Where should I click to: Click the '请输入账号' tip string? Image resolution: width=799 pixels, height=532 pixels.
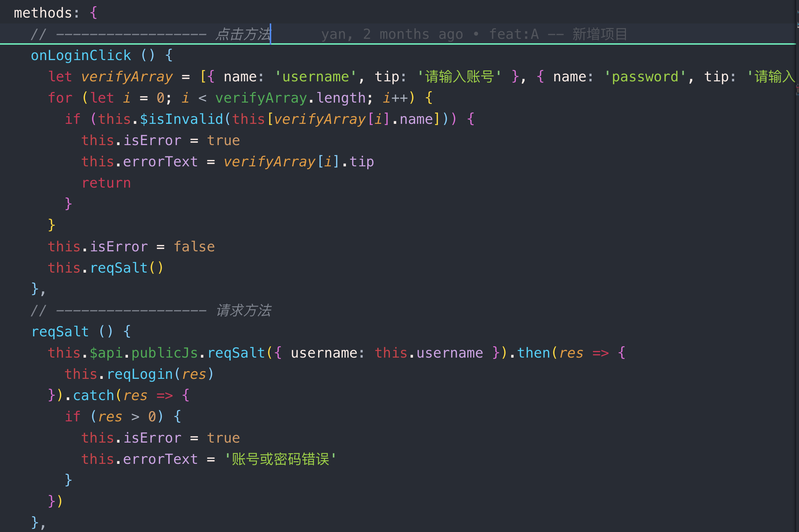pyautogui.click(x=459, y=77)
